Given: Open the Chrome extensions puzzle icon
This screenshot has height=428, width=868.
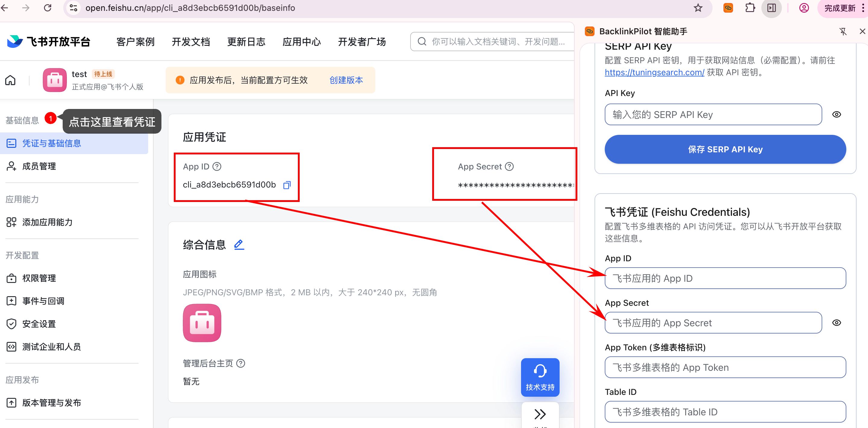Looking at the screenshot, I should coord(750,8).
